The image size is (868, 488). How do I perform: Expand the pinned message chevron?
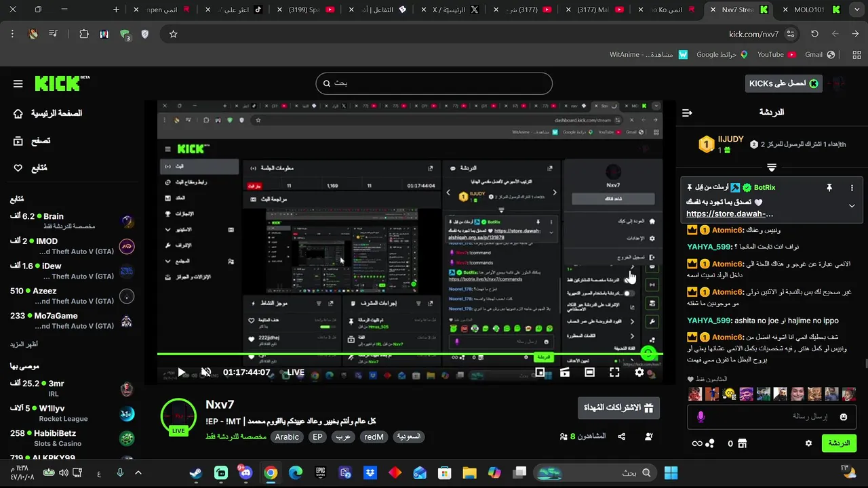[x=852, y=206]
